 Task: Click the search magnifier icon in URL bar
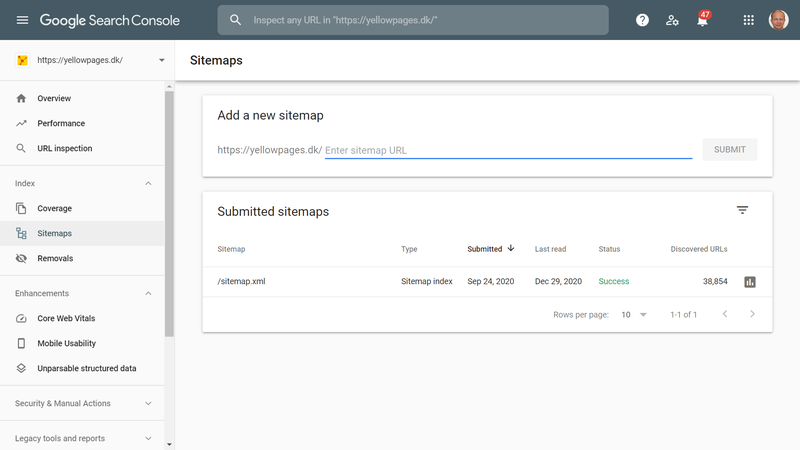point(235,20)
